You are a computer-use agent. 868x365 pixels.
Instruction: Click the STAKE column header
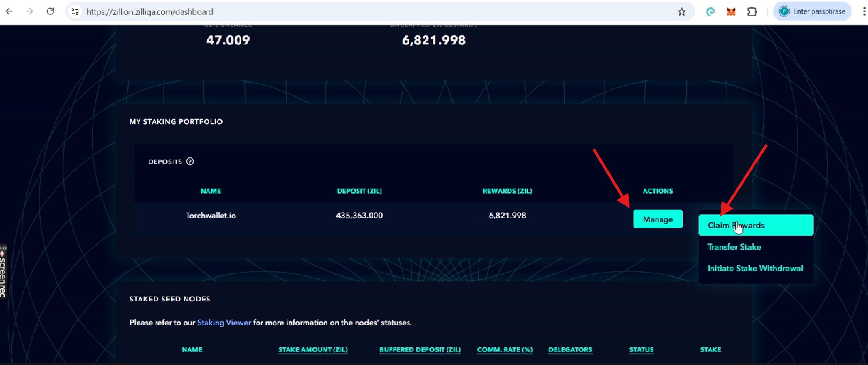tap(711, 349)
